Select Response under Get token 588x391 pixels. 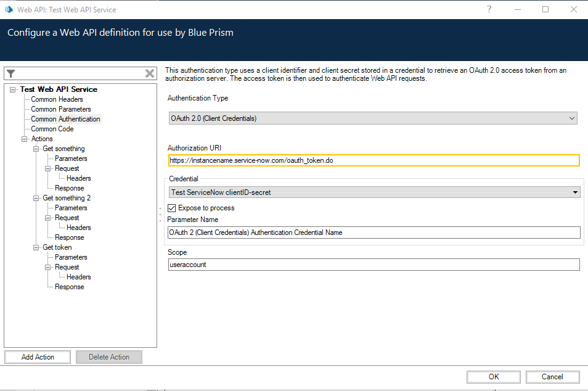(x=69, y=287)
